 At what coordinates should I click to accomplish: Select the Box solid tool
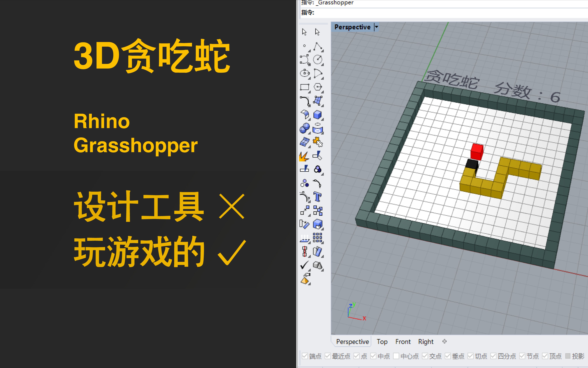318,115
